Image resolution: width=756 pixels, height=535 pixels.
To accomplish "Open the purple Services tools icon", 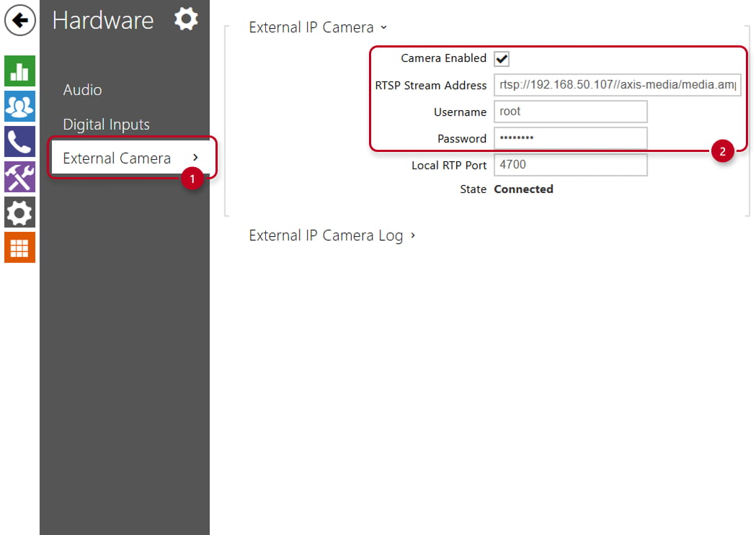I will (x=19, y=176).
